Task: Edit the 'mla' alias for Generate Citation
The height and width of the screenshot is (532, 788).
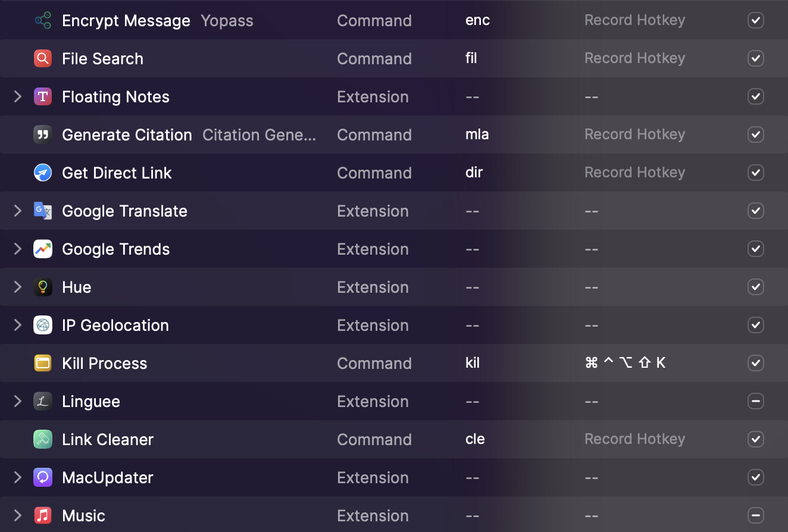Action: coord(477,134)
